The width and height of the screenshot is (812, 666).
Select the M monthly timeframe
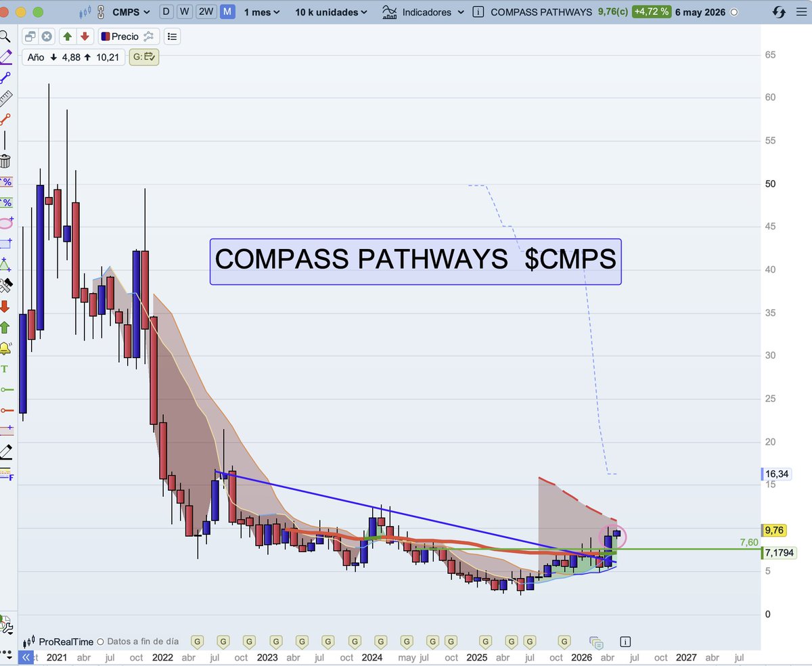tap(228, 12)
